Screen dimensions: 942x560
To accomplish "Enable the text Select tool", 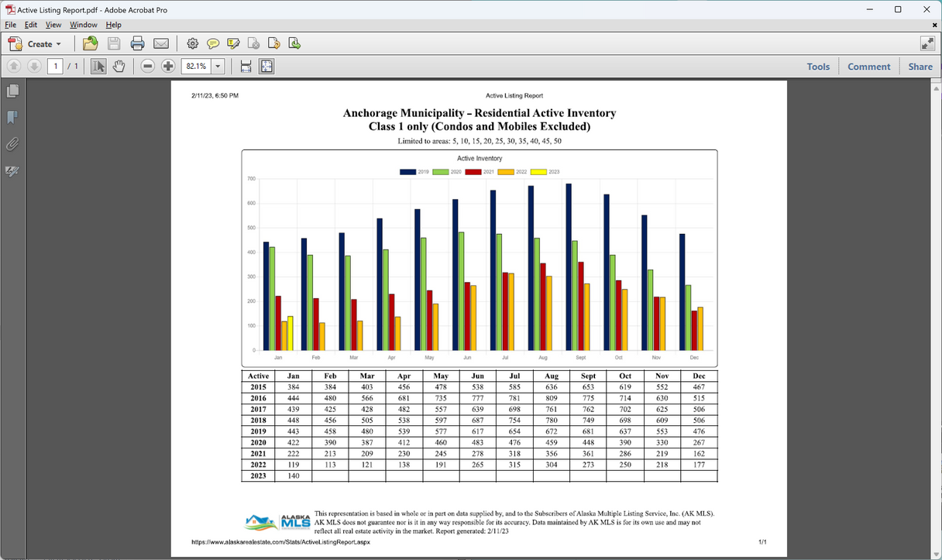I will (98, 67).
